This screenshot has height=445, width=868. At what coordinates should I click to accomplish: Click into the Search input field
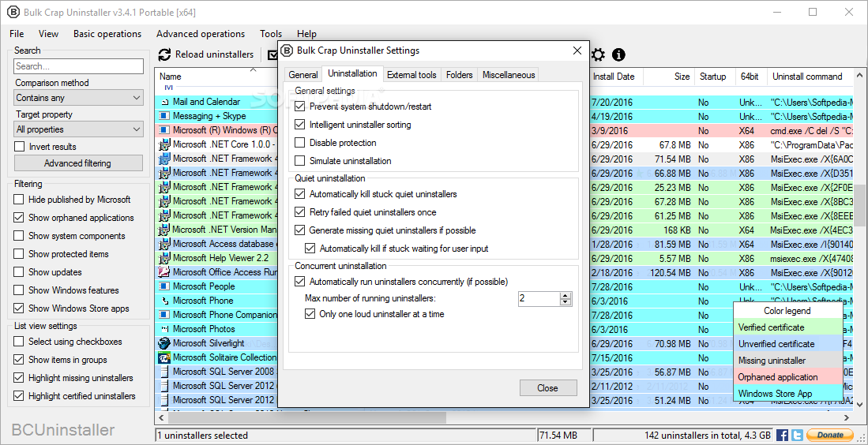[x=79, y=66]
